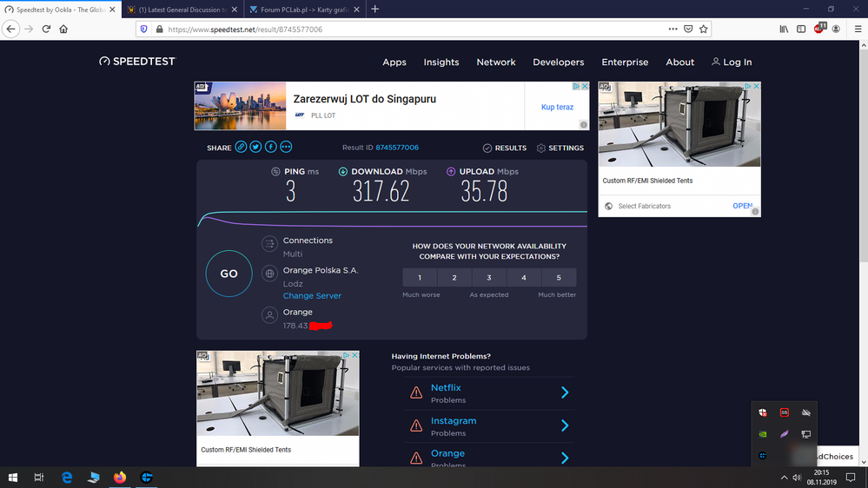
Task: Open the Firefox Library icon
Action: [x=784, y=29]
